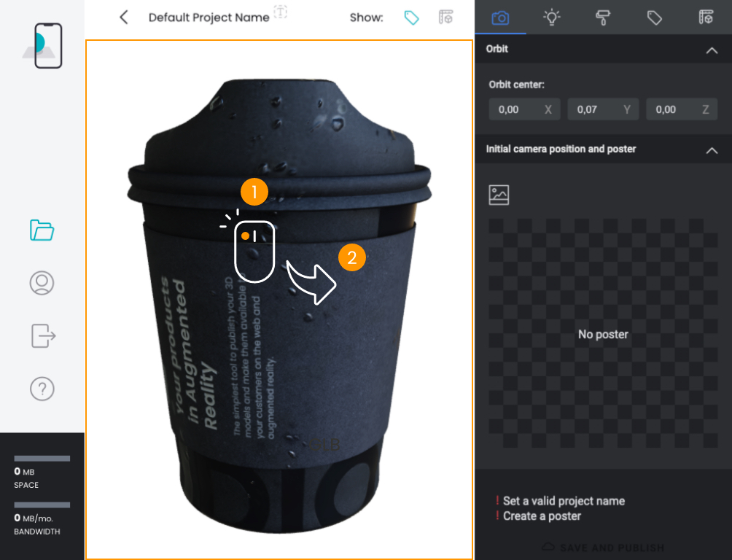Click the Help question mark icon
The height and width of the screenshot is (560, 732).
[42, 389]
